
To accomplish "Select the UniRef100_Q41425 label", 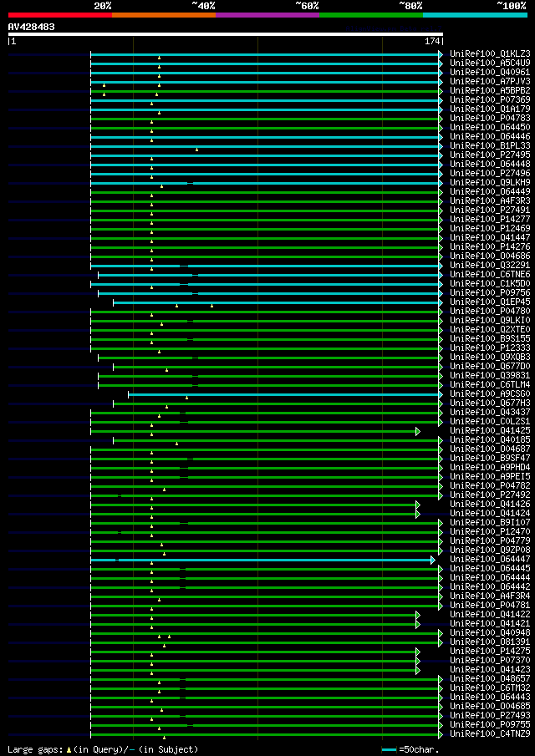I will click(490, 430).
